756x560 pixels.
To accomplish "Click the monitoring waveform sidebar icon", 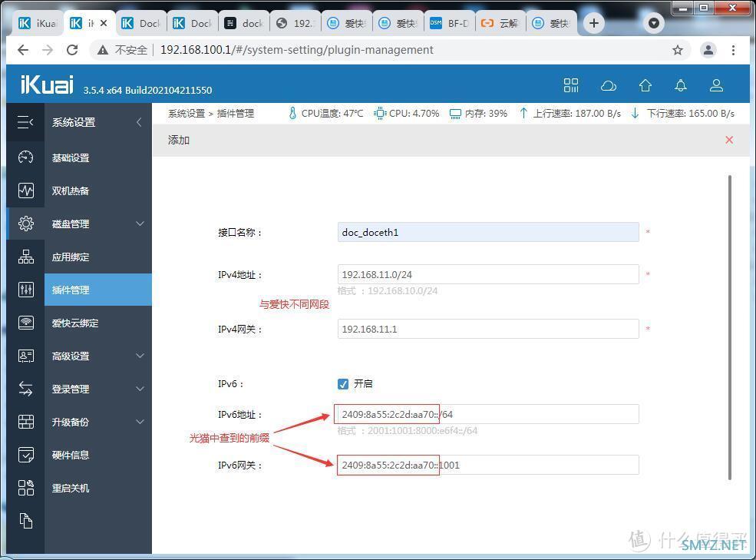I will click(x=25, y=191).
